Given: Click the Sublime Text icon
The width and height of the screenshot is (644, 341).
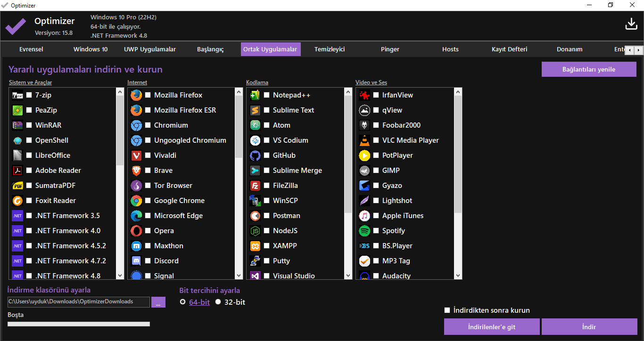Looking at the screenshot, I should [x=255, y=110].
